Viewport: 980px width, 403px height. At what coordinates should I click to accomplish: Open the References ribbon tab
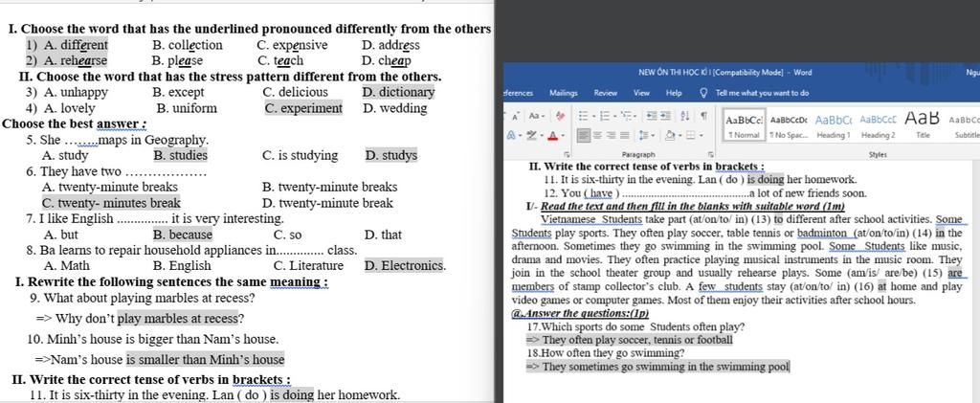pyautogui.click(x=518, y=93)
